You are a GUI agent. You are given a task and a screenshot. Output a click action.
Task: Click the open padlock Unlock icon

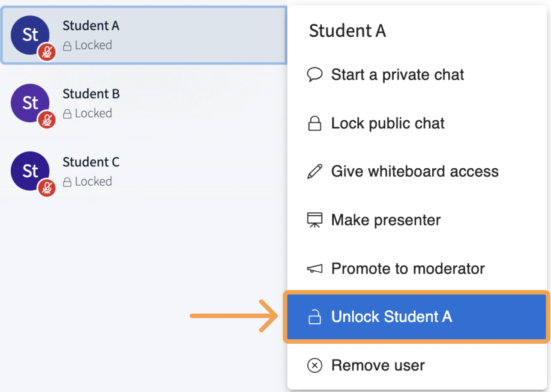click(x=315, y=317)
